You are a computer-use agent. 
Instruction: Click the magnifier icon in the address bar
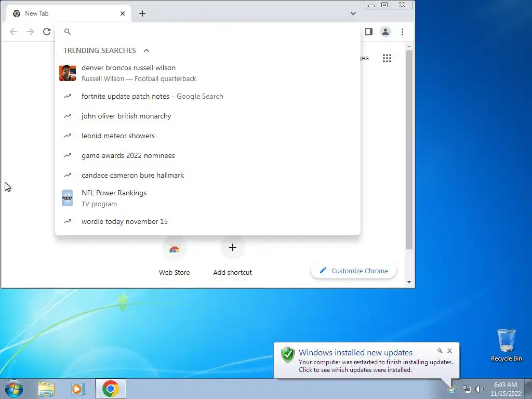[x=68, y=32]
